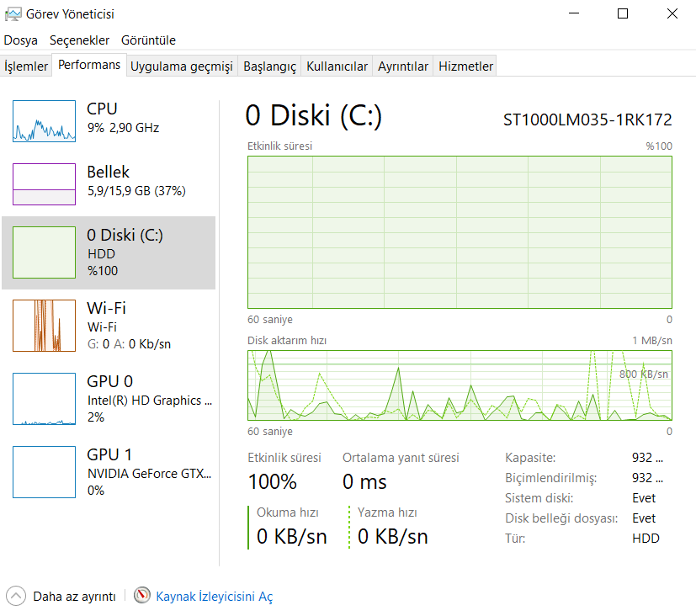Select the Wi-Fi network graph thumbnail
The height and width of the screenshot is (616, 696).
tap(44, 325)
